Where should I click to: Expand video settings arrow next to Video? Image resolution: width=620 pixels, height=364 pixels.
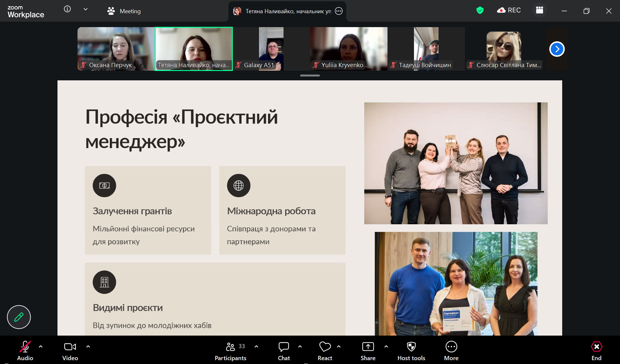[x=88, y=347]
